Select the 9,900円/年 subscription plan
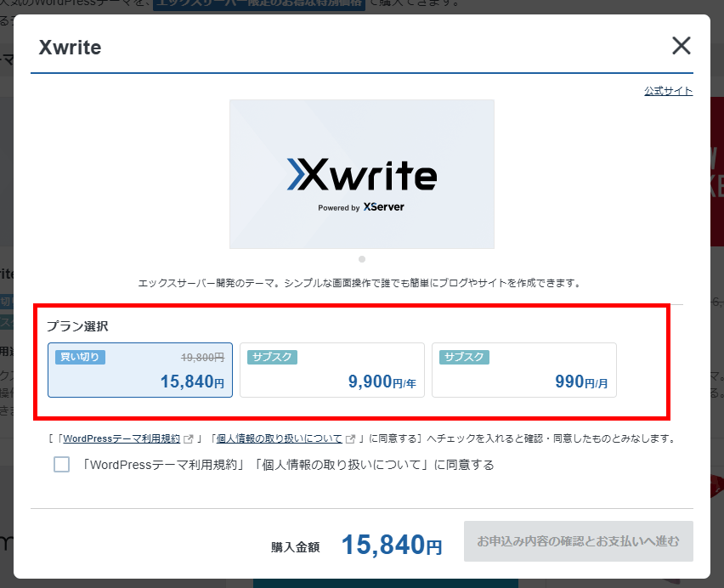Image resolution: width=724 pixels, height=588 pixels. pos(331,370)
